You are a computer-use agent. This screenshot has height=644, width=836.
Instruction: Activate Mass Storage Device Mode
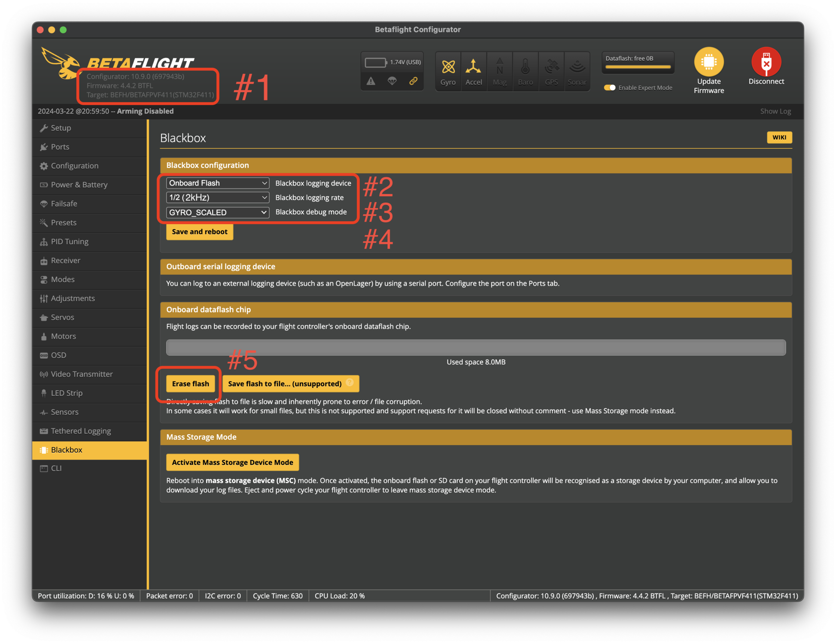click(x=232, y=462)
